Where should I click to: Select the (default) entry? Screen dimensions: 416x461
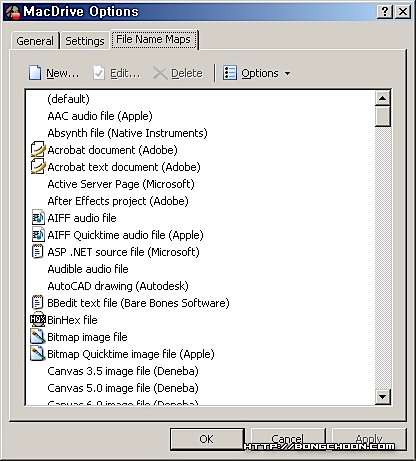(x=68, y=99)
